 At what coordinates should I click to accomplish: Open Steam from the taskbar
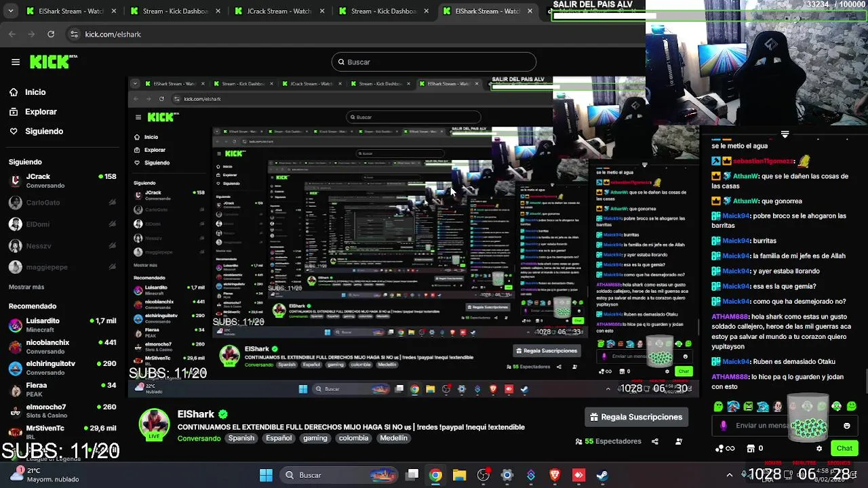[602, 475]
